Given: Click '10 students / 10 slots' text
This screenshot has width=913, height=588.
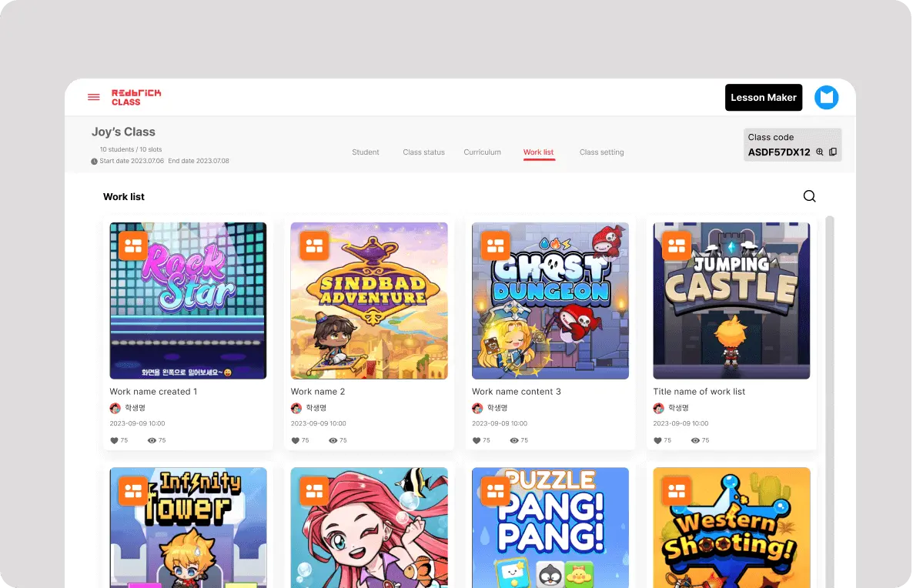Looking at the screenshot, I should [x=130, y=149].
